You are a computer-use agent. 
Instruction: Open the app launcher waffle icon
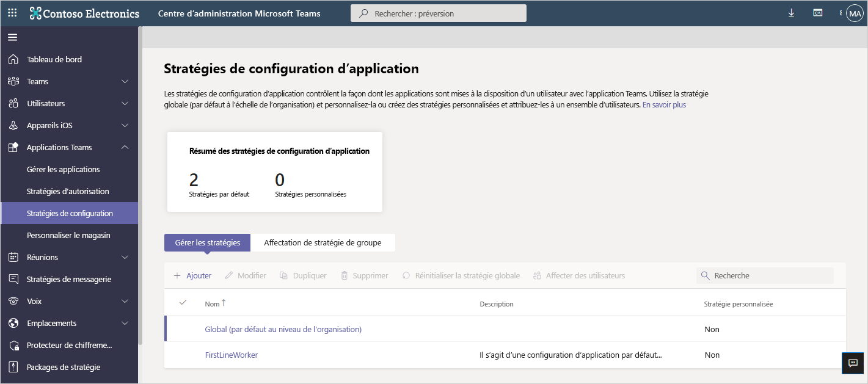point(12,13)
